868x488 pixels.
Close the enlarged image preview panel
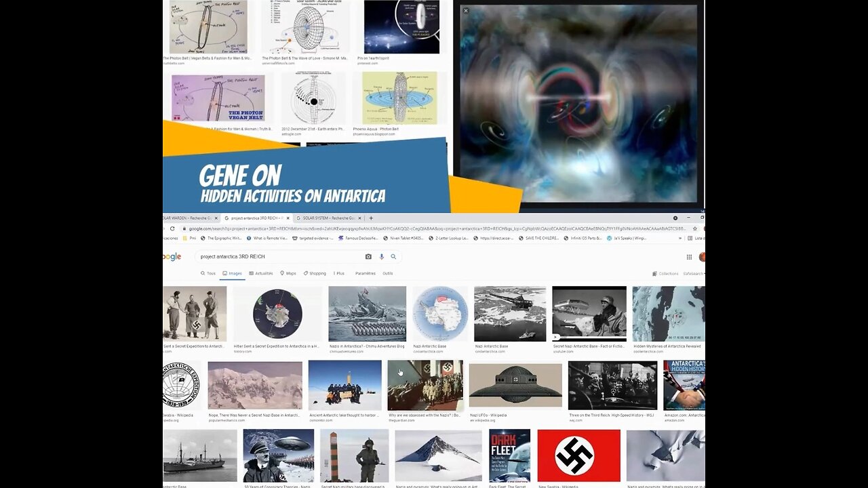click(x=465, y=11)
